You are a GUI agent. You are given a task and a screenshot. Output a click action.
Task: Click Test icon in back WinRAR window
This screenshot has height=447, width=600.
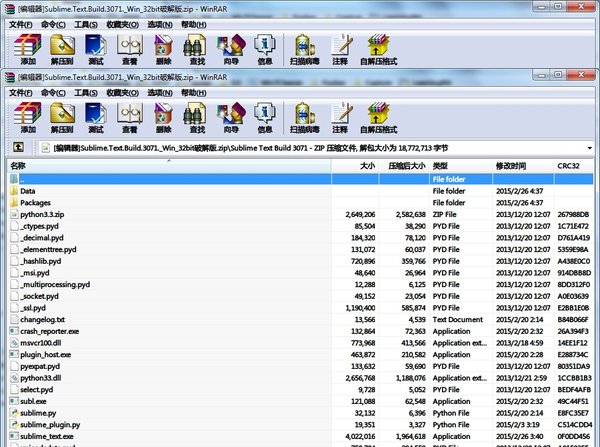pos(96,49)
